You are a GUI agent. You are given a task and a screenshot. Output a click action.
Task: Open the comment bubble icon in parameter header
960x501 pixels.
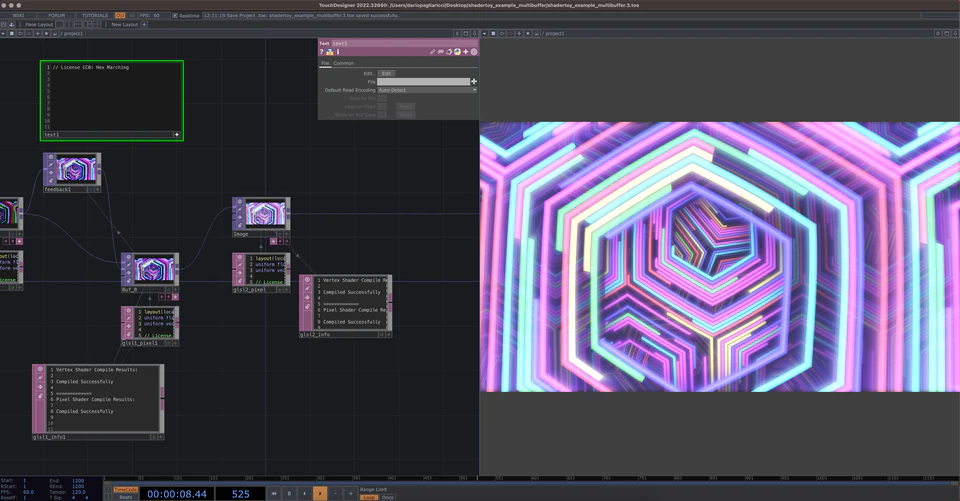click(440, 52)
